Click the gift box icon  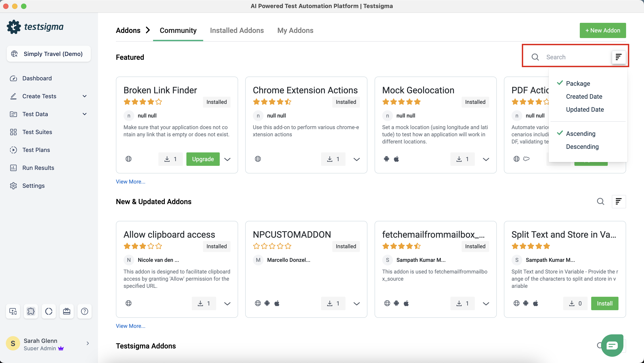[x=66, y=311]
